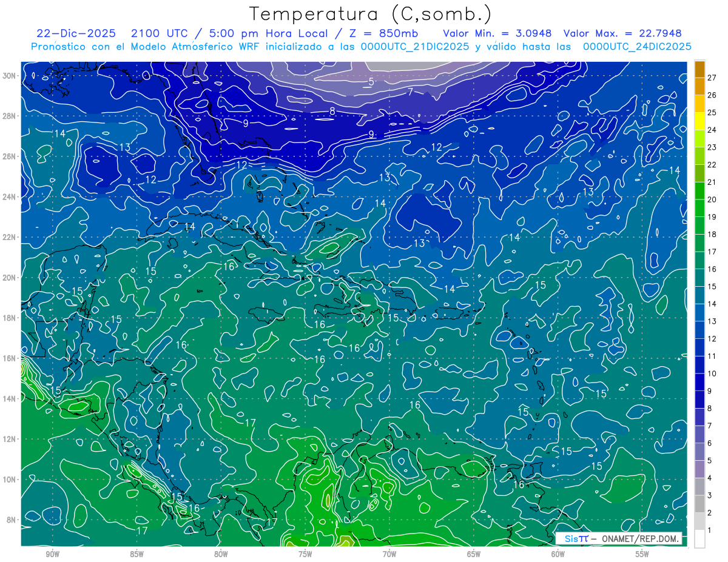Click latitude axis label "16N"
This screenshot has height=562, width=728.
click(10, 358)
